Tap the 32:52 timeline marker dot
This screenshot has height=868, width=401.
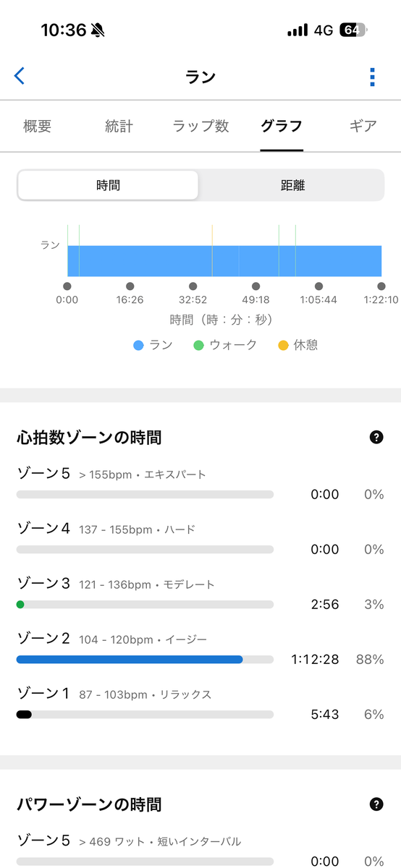(x=193, y=286)
